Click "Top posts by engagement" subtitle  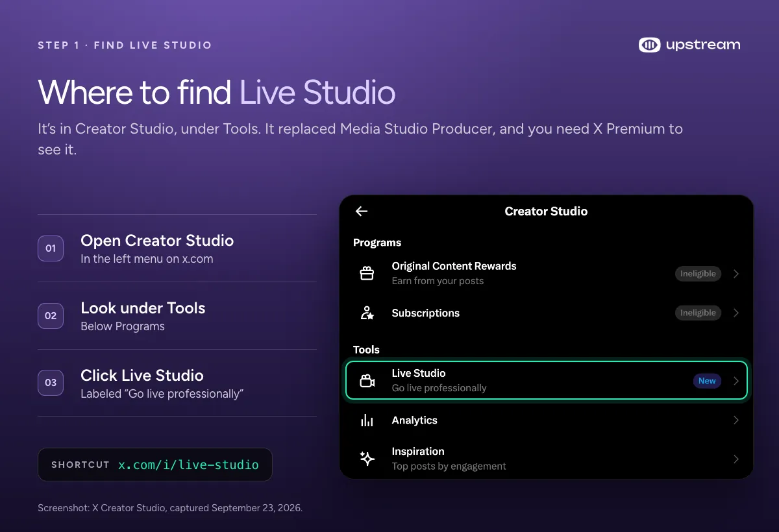pyautogui.click(x=449, y=466)
